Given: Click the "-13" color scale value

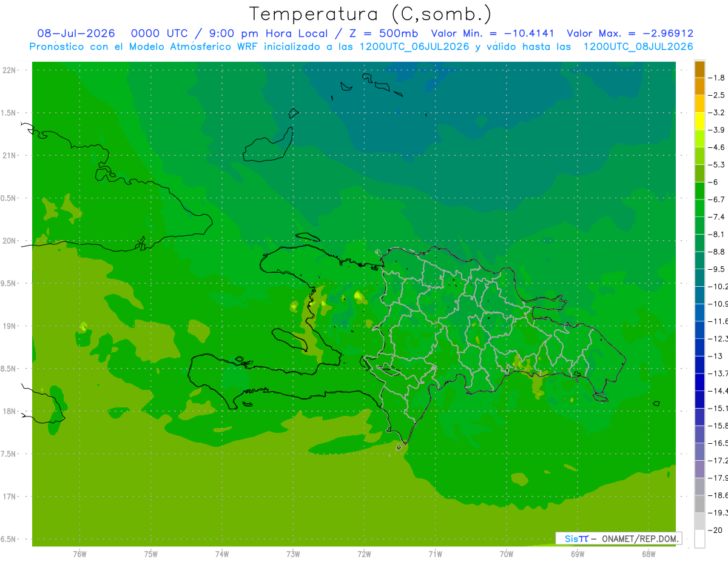Looking at the screenshot, I should point(716,356).
